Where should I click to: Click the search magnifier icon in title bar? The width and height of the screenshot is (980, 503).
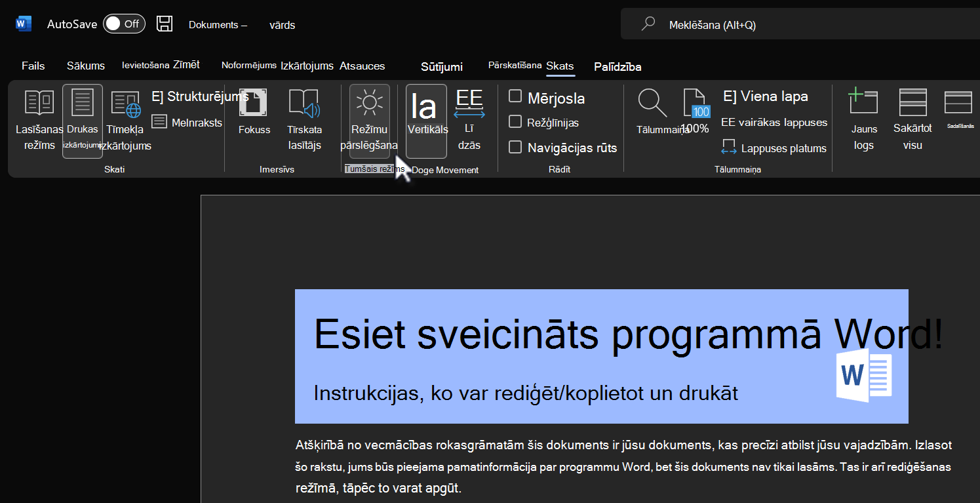tap(648, 24)
